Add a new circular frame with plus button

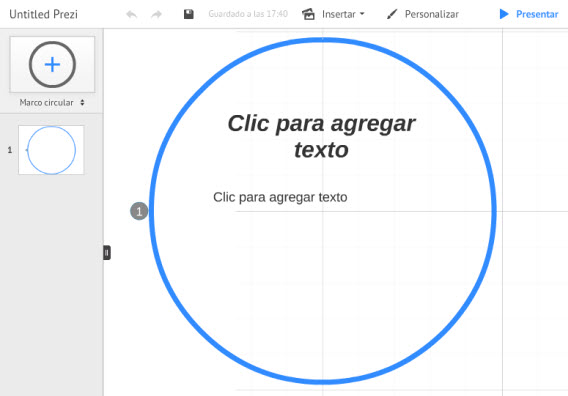tap(52, 64)
